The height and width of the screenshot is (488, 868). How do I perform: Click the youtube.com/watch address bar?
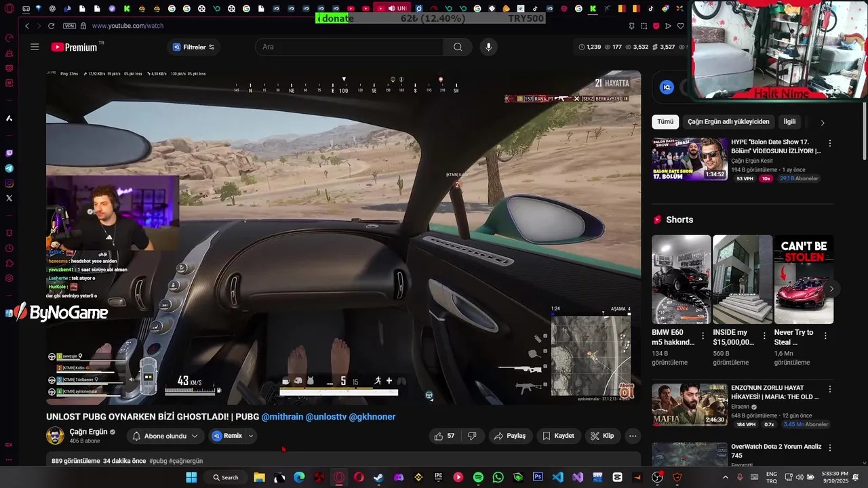(x=127, y=26)
